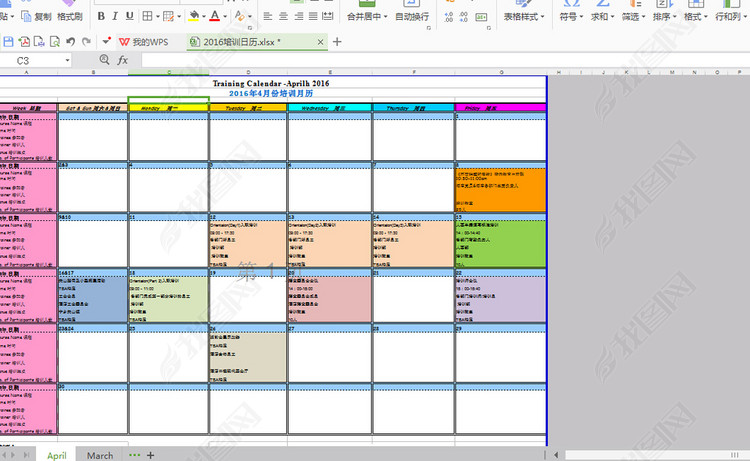Close the 2016培训日历.xlsx document tab
The width and height of the screenshot is (750, 461).
321,42
